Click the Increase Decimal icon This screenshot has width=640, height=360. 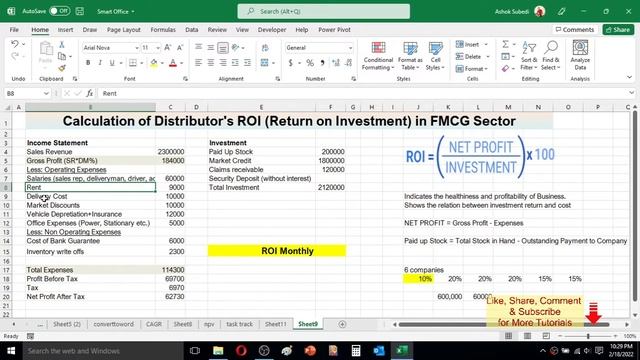[x=336, y=63]
